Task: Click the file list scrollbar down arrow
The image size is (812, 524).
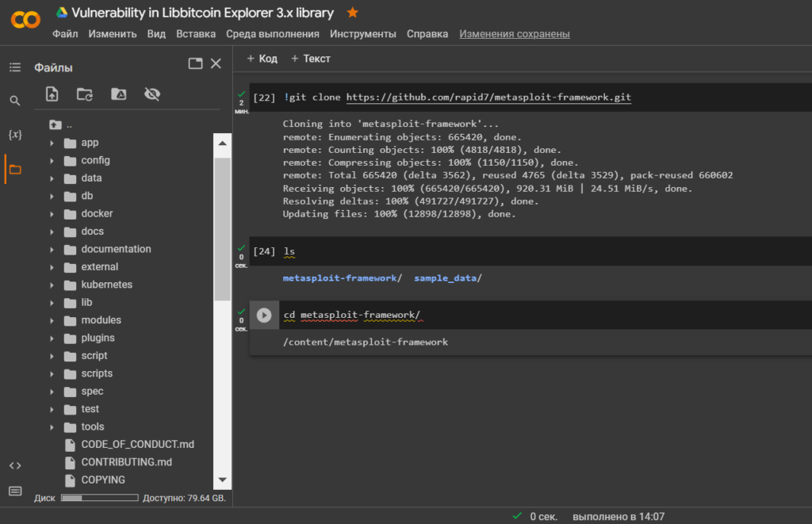Action: click(222, 480)
